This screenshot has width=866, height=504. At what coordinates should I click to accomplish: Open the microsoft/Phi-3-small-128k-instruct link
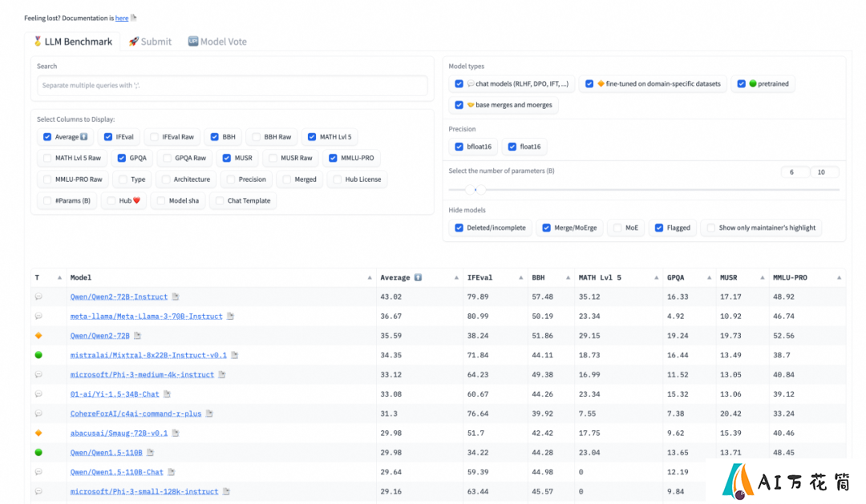pyautogui.click(x=144, y=491)
